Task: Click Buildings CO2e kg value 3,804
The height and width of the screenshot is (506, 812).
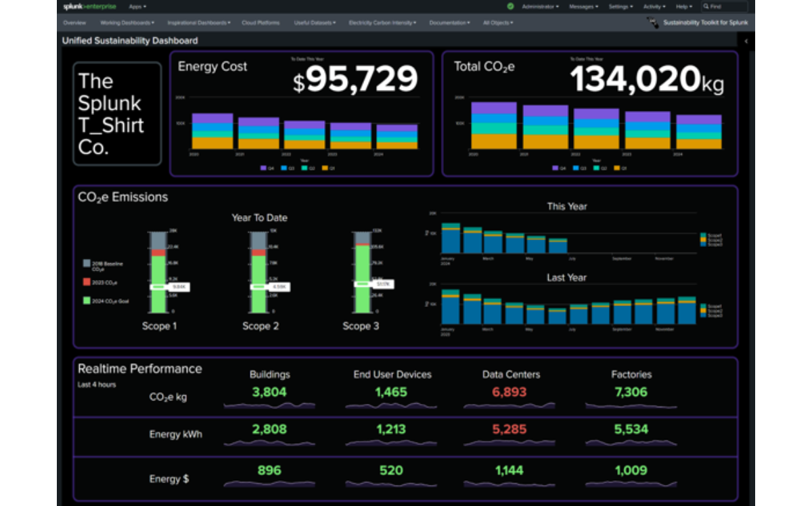Action: [269, 392]
